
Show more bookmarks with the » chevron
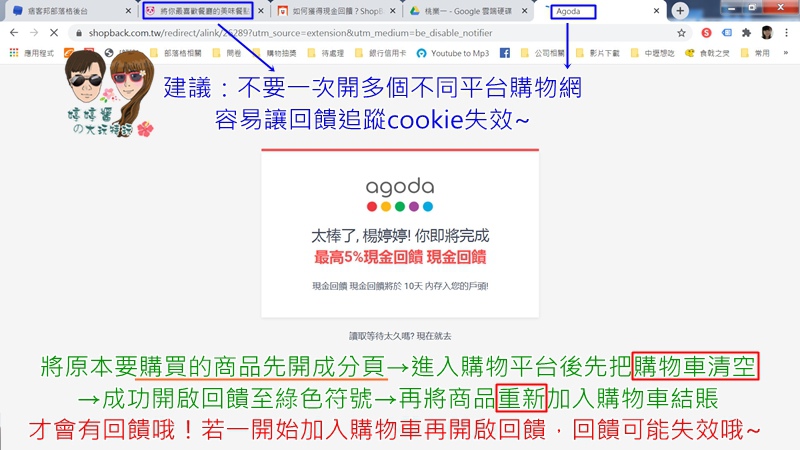[786, 53]
